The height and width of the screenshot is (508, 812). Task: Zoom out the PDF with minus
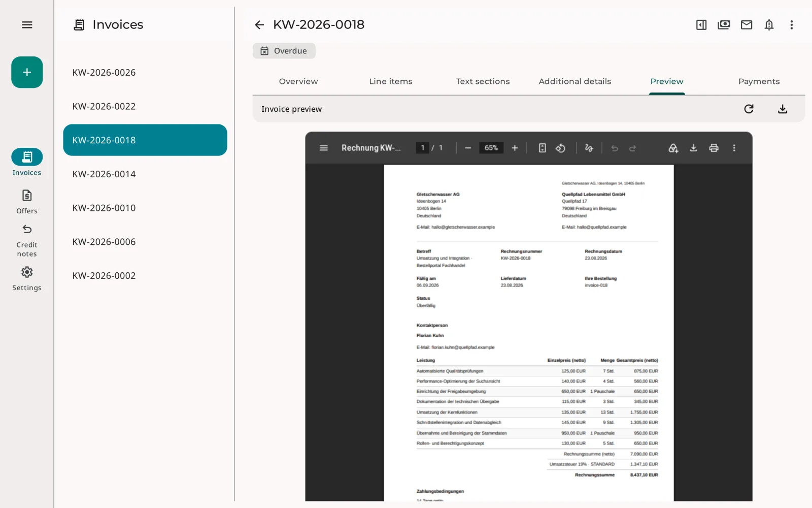click(x=468, y=148)
